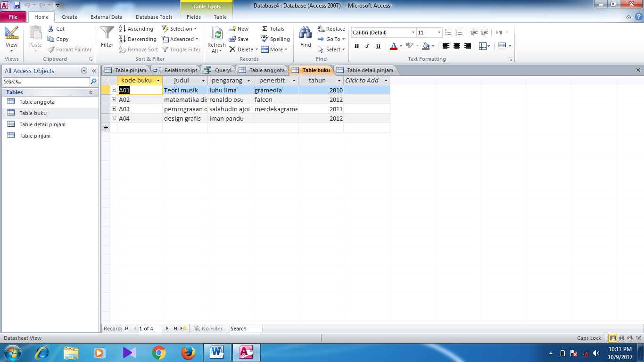The image size is (644, 362).
Task: Toggle italic formatting
Action: tap(367, 46)
